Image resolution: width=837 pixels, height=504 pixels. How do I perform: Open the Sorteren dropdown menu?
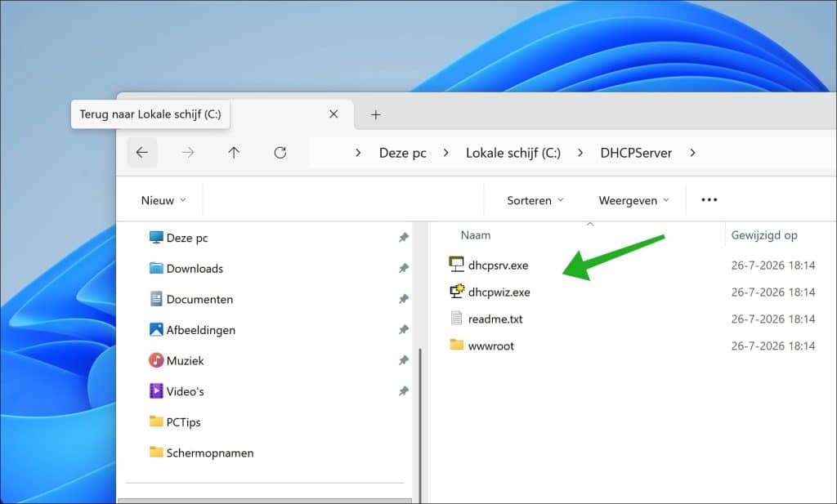pyautogui.click(x=535, y=200)
